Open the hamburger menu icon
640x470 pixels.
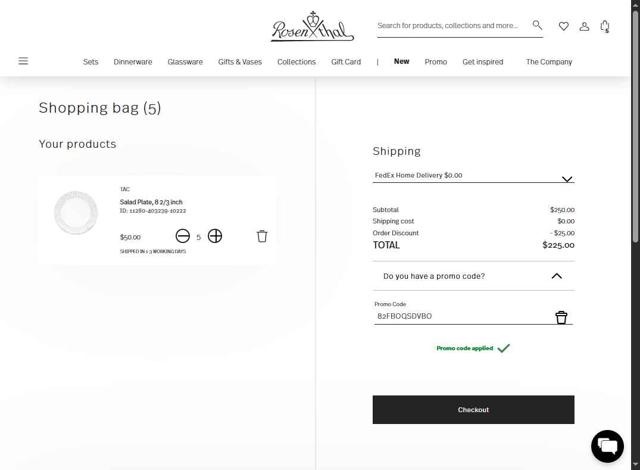click(x=23, y=61)
